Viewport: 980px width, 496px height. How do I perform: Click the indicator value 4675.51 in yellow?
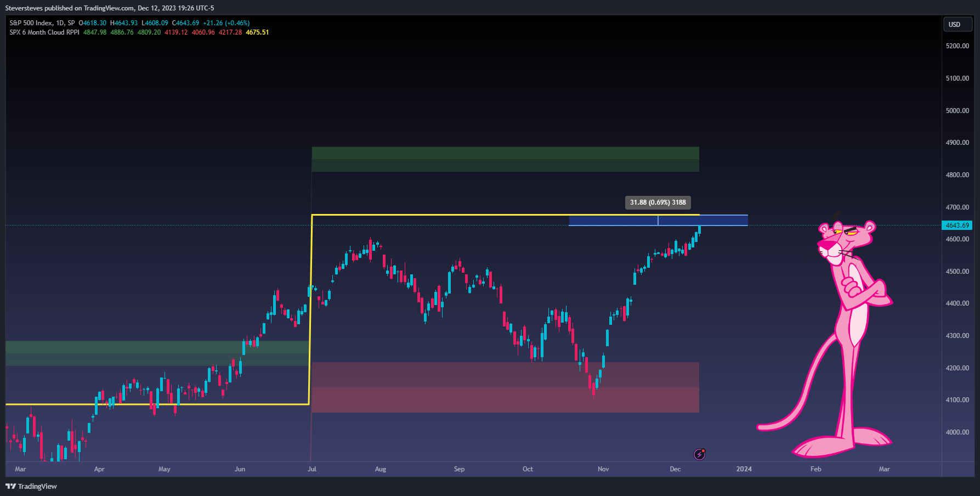pos(257,32)
